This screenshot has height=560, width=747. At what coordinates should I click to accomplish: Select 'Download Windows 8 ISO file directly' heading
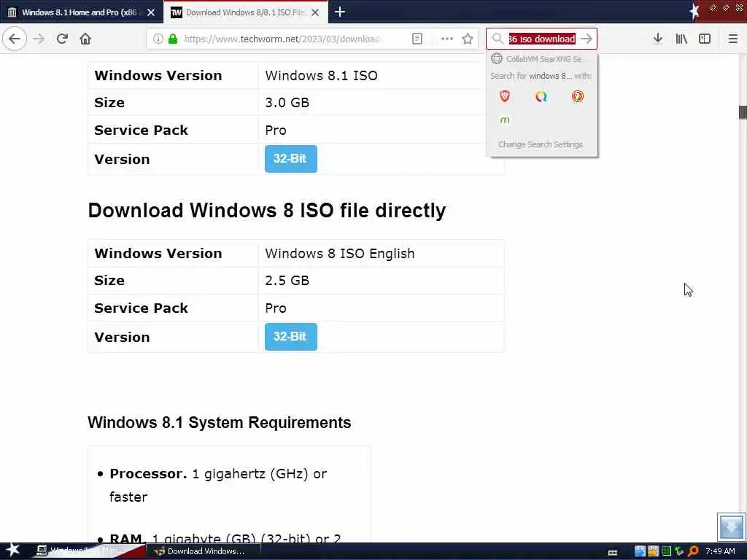pos(267,211)
